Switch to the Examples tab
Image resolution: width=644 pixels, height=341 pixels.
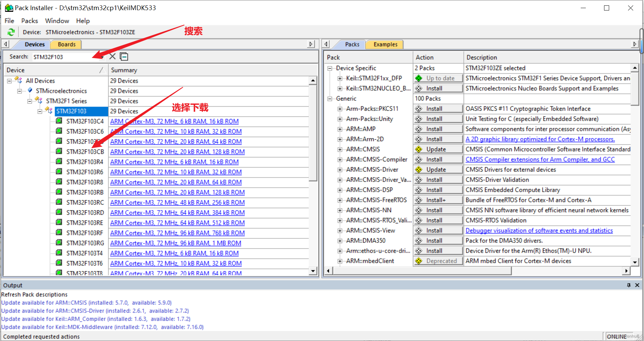385,44
